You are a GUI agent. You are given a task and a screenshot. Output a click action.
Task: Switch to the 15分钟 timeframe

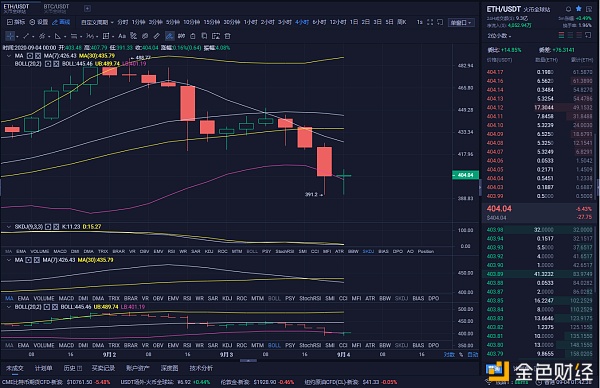tap(212, 22)
